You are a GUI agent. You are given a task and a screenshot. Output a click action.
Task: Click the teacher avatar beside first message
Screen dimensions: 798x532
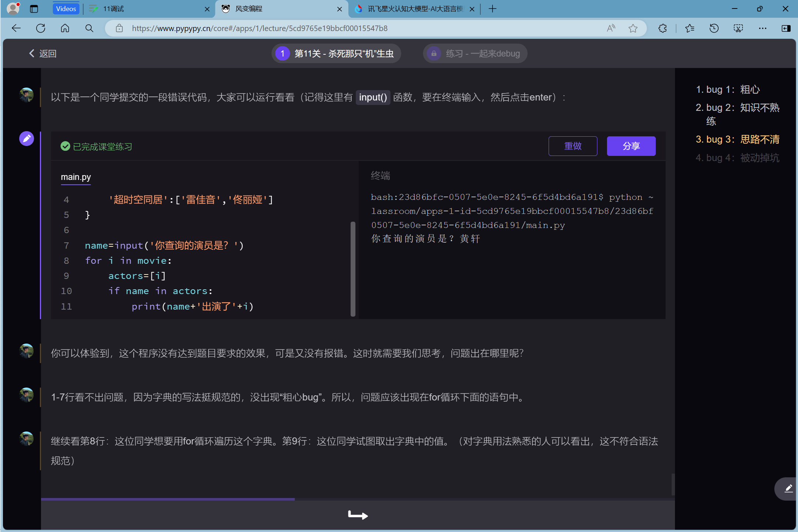tap(27, 95)
